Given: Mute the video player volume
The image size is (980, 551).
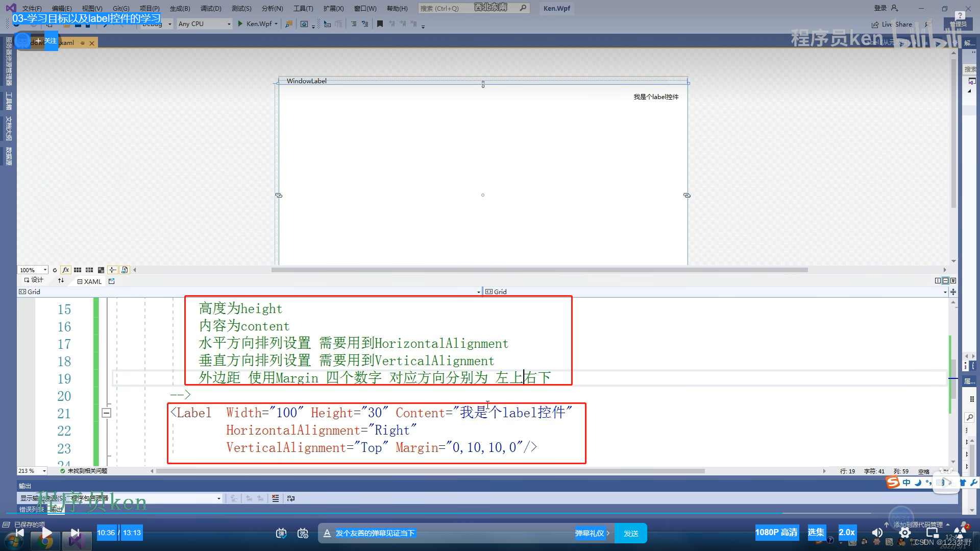Looking at the screenshot, I should (x=877, y=533).
